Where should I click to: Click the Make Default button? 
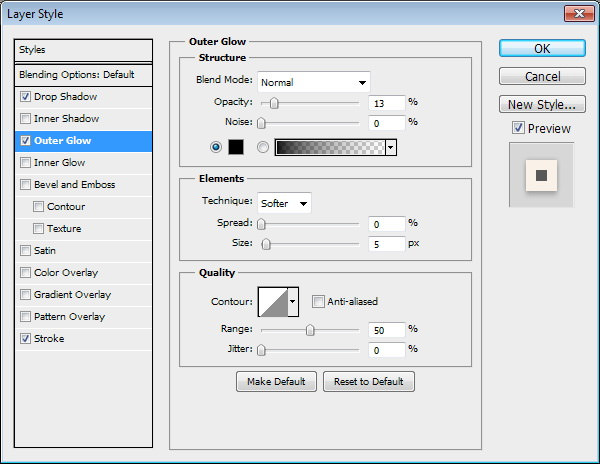[276, 381]
